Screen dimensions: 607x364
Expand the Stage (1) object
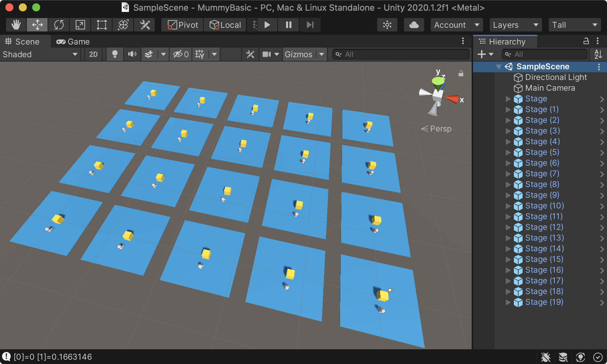click(x=508, y=109)
